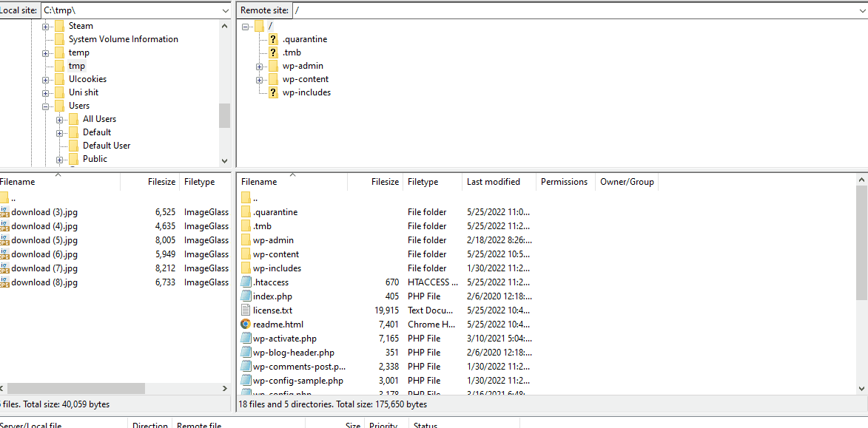Image resolution: width=868 pixels, height=428 pixels.
Task: Sort remote files by Permissions column
Action: (x=565, y=182)
